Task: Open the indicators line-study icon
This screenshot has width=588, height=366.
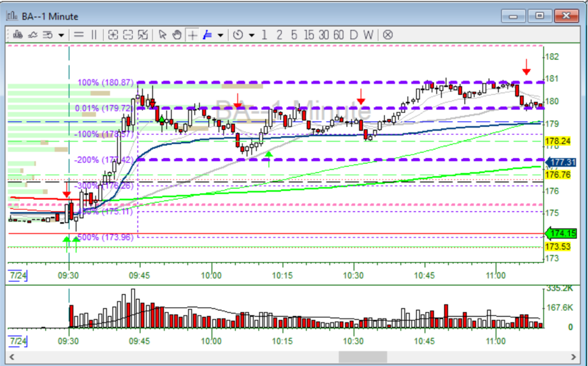Action: click(x=32, y=35)
